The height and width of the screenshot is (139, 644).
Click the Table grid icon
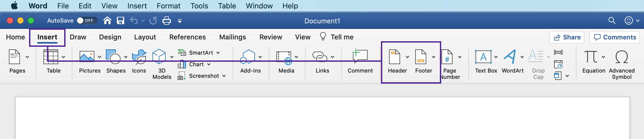click(x=51, y=57)
